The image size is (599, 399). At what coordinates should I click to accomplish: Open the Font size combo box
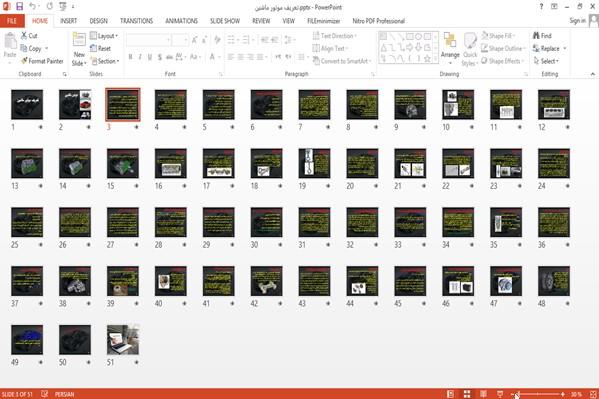[180, 40]
